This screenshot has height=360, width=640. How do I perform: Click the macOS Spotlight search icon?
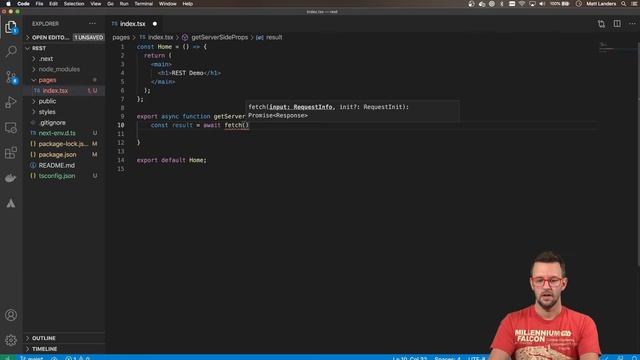pyautogui.click(x=623, y=4)
